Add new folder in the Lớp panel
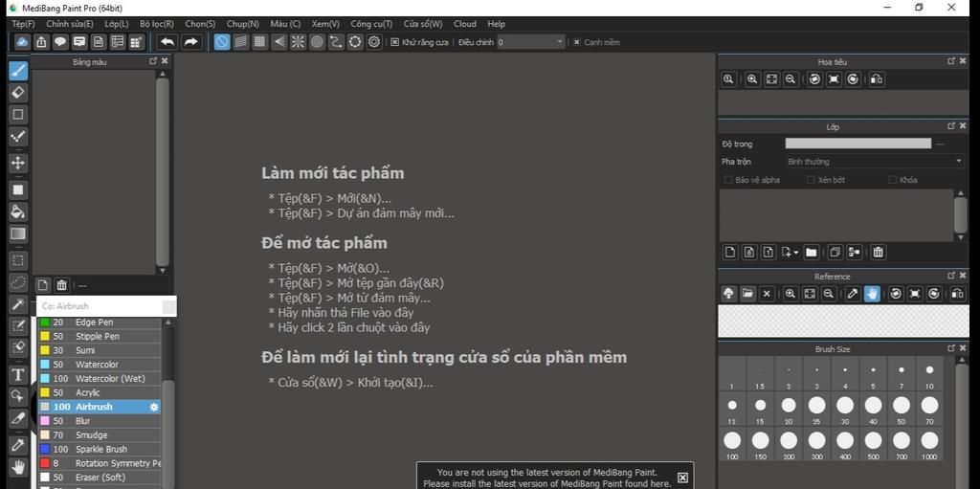The height and width of the screenshot is (489, 980). 812,252
